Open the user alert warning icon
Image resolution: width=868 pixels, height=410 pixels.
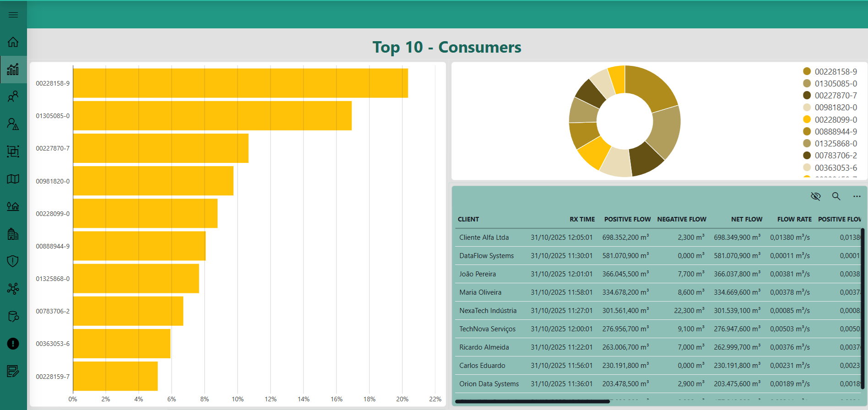pos(13,124)
